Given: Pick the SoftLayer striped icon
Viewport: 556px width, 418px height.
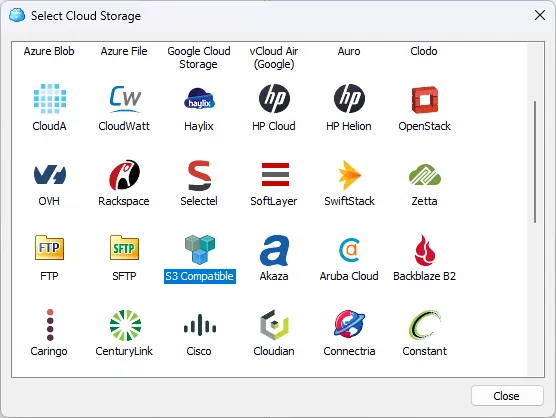Looking at the screenshot, I should pos(275,174).
